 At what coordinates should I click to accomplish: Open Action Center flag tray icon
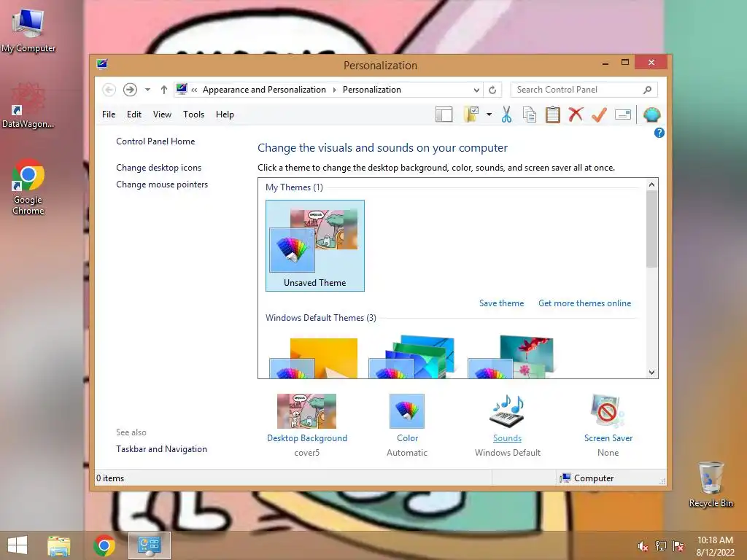click(678, 546)
